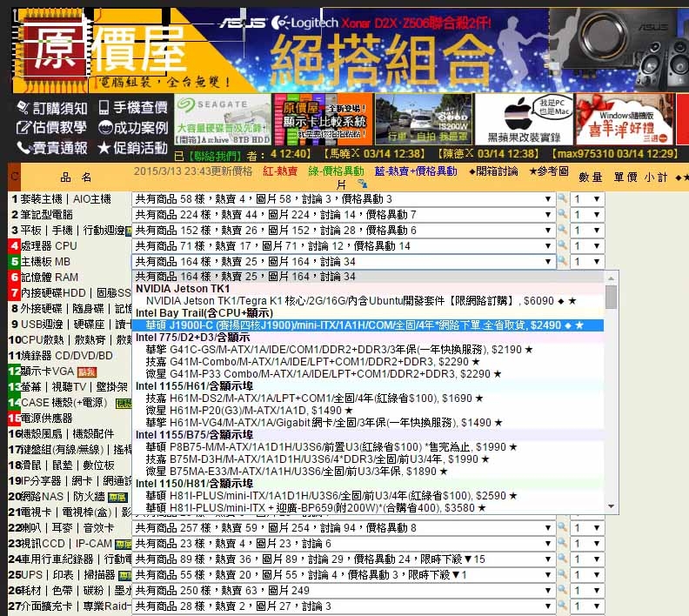Select 技嘉 H61M-DS2 $1690 option
The image size is (689, 616).
click(x=368, y=398)
